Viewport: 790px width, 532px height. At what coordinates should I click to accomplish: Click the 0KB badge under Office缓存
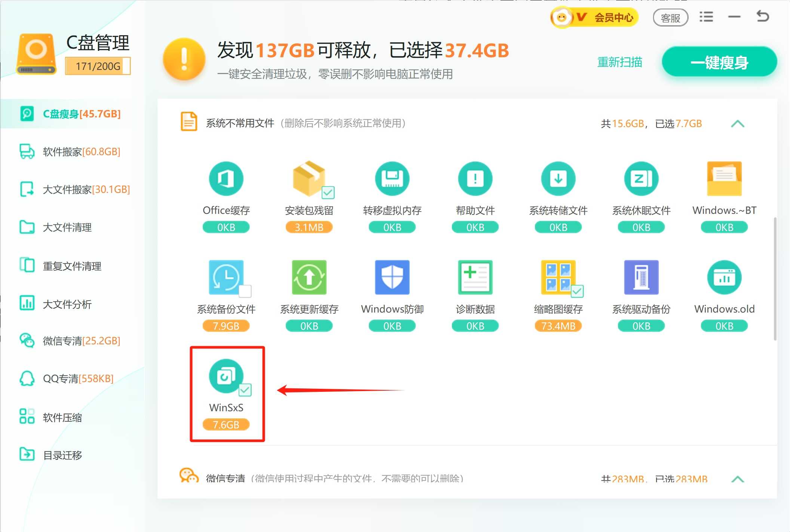[226, 227]
